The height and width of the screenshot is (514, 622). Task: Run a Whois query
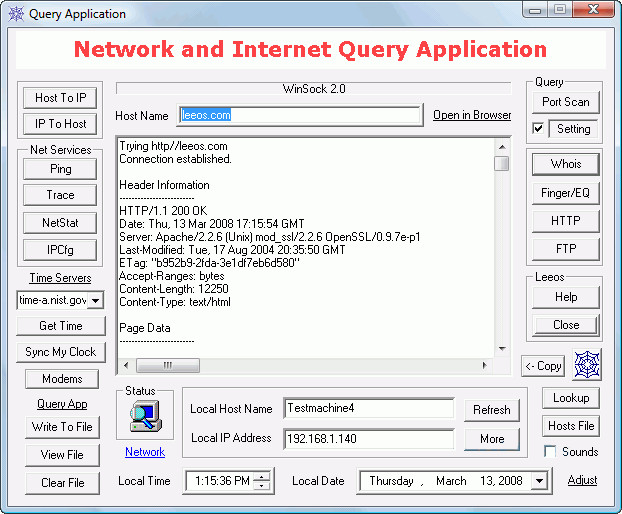[x=566, y=164]
